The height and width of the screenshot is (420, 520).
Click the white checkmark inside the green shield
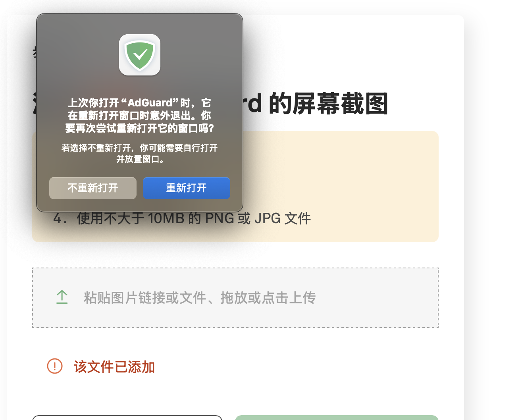coord(140,54)
